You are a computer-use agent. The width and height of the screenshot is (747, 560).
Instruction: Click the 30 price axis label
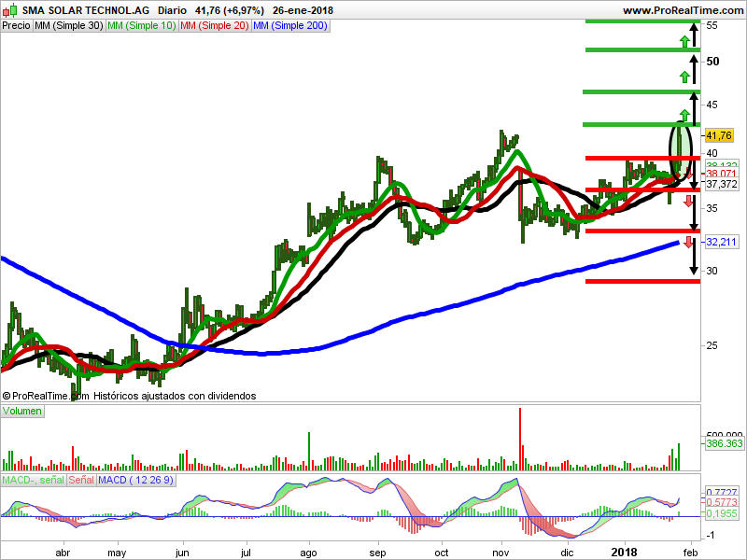712,271
